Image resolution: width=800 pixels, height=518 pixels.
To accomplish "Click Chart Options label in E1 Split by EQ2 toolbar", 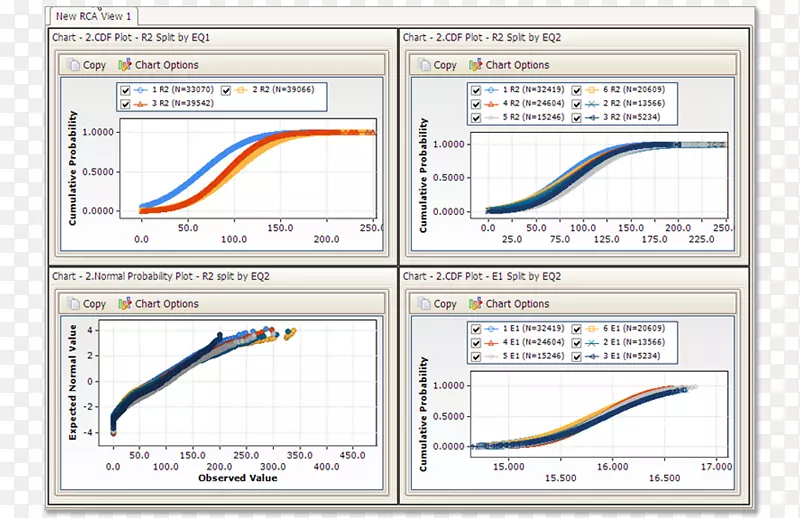I will pyautogui.click(x=517, y=304).
